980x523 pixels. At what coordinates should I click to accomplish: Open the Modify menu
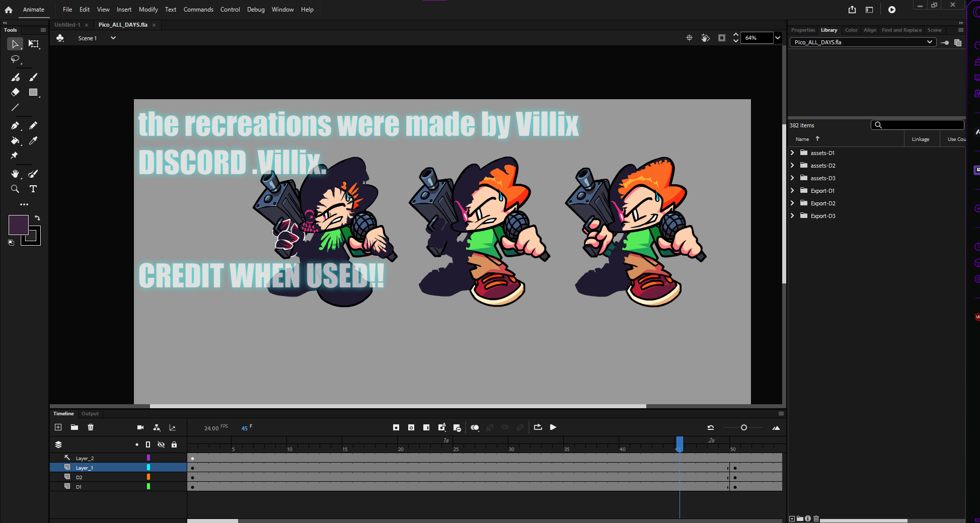(148, 9)
